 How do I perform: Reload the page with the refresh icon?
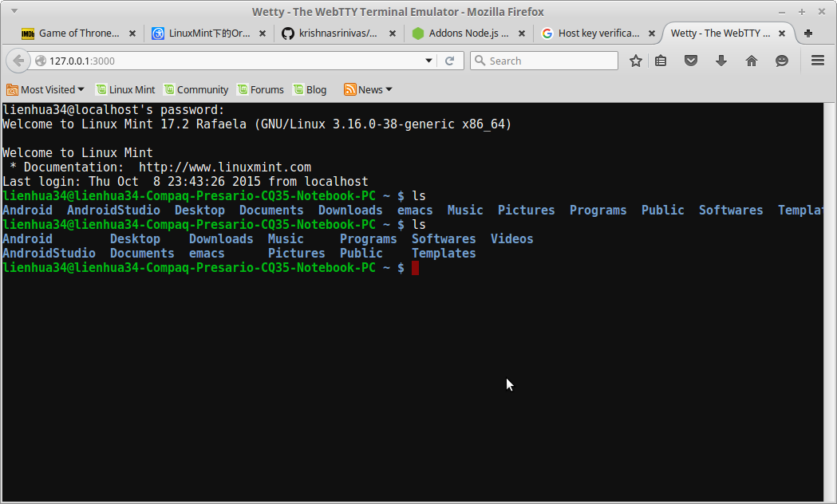point(449,61)
